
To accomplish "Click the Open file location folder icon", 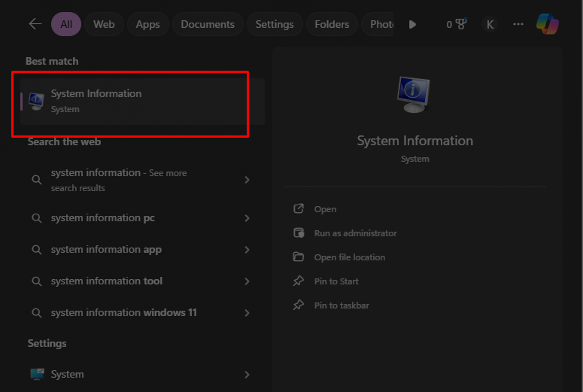I will click(299, 257).
